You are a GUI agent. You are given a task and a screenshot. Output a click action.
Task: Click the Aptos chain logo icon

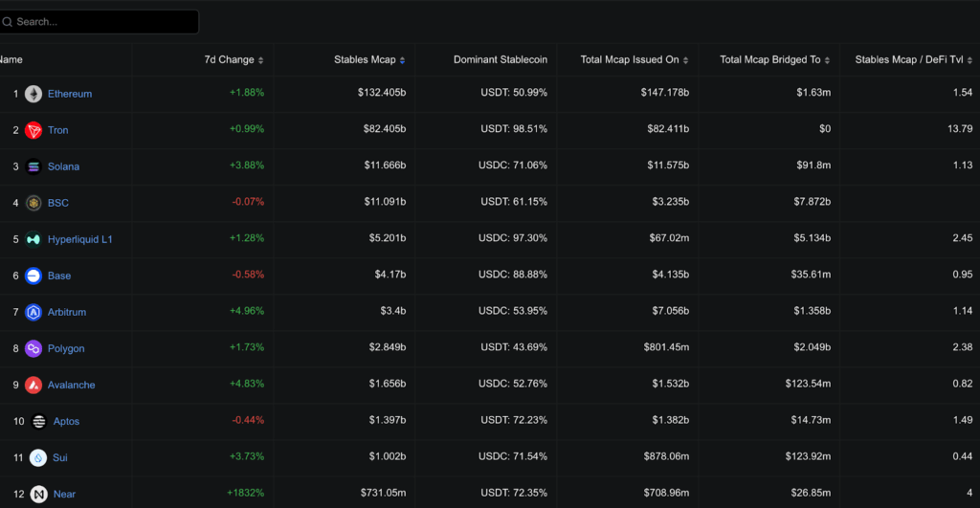(38, 421)
